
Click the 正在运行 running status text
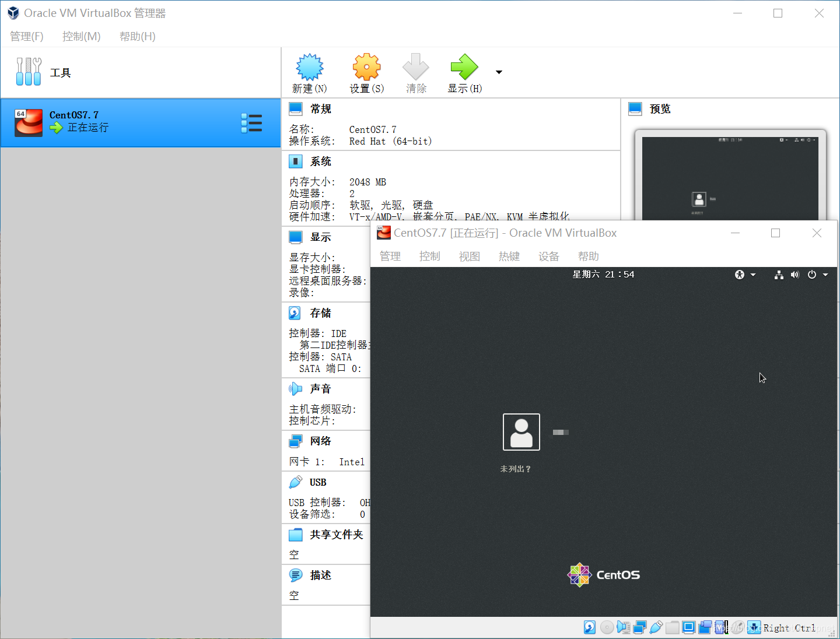(x=88, y=128)
